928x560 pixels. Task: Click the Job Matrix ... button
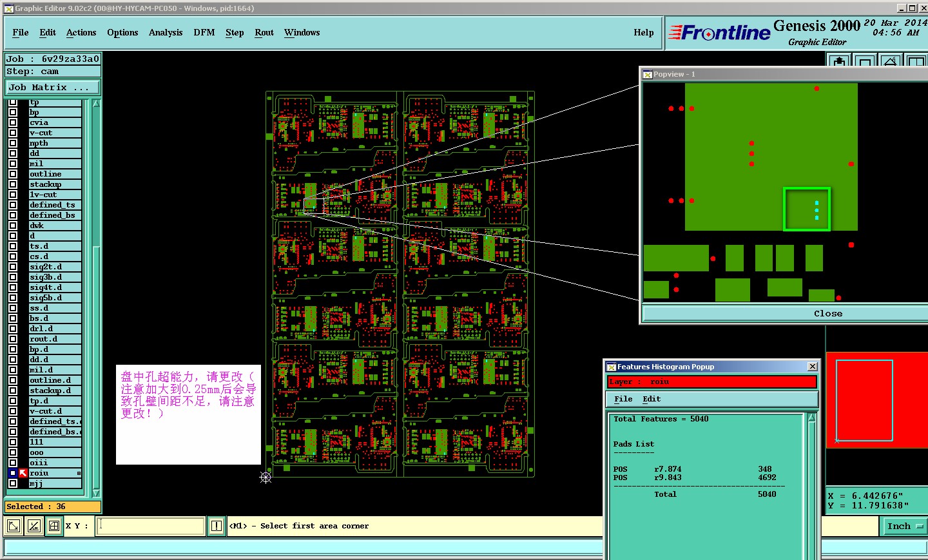[53, 88]
